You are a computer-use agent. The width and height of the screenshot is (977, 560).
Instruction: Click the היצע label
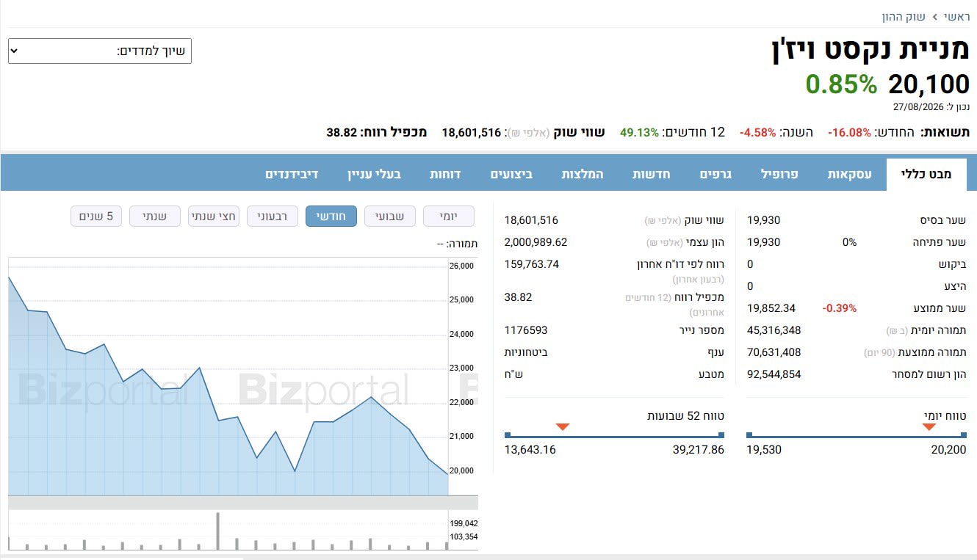[956, 286]
